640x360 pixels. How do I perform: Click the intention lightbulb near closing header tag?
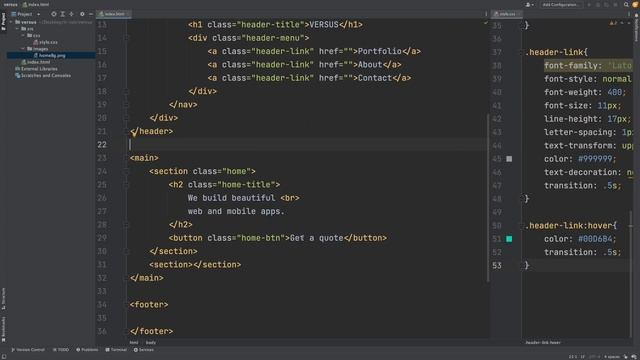tap(134, 133)
